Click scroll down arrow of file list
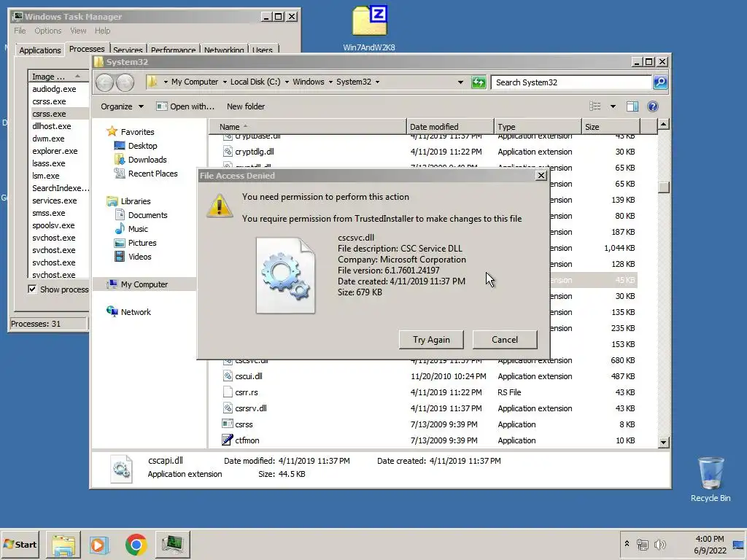Screen dimensions: 747x560 (x=664, y=442)
